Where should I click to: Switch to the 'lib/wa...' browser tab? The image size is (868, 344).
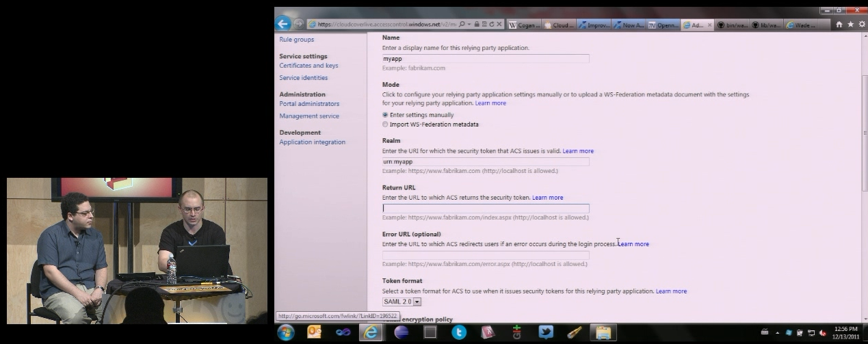(x=767, y=25)
